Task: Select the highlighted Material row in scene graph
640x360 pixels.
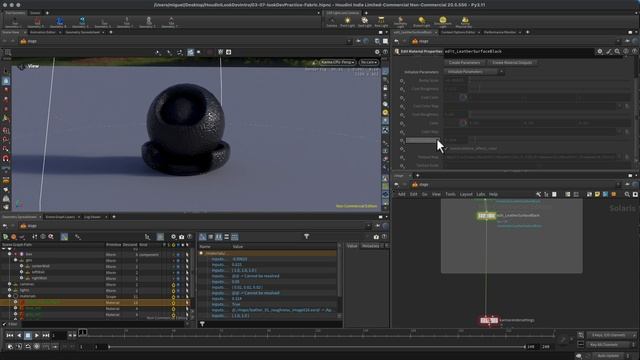Action: point(95,303)
